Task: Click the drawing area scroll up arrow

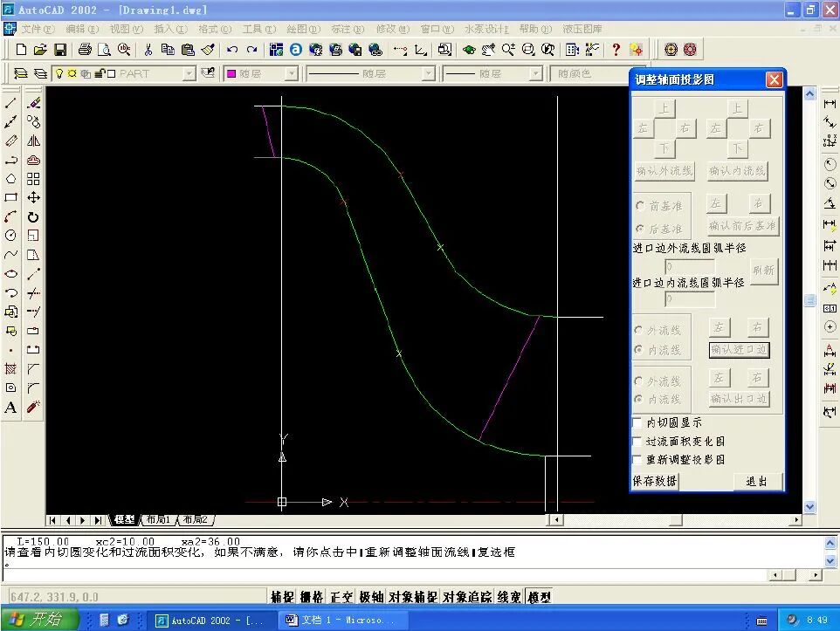Action: (809, 94)
